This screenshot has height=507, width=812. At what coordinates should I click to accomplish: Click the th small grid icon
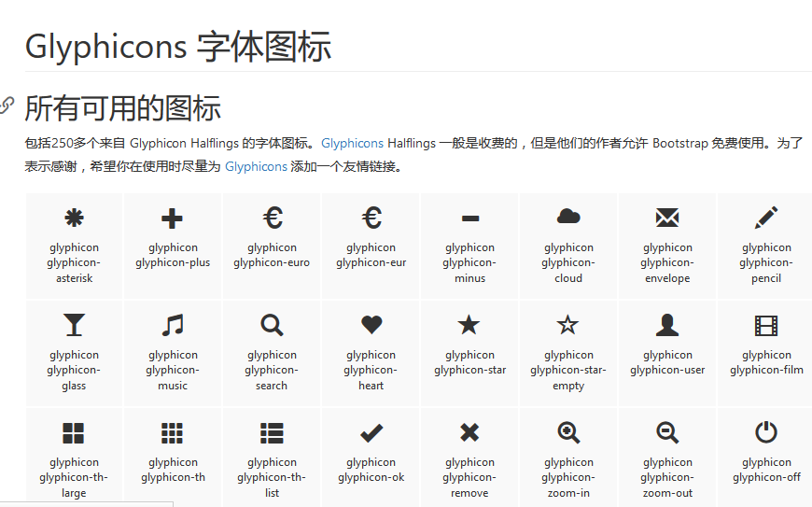173,433
